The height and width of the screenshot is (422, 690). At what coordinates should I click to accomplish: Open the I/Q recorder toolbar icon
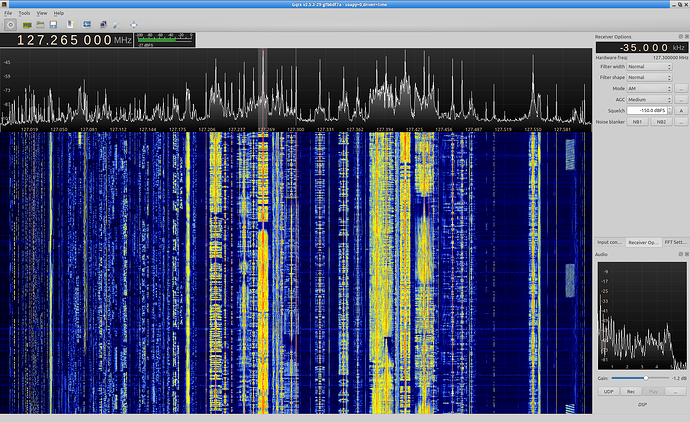point(68,22)
